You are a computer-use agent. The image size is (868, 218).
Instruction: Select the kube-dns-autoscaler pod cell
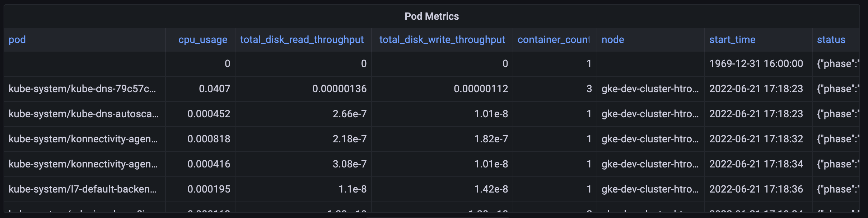click(x=83, y=114)
